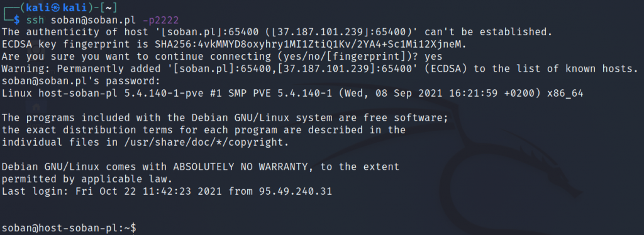Click the faint home icon behind the terminal
Screen dimensions: 644x235
pos(36,107)
